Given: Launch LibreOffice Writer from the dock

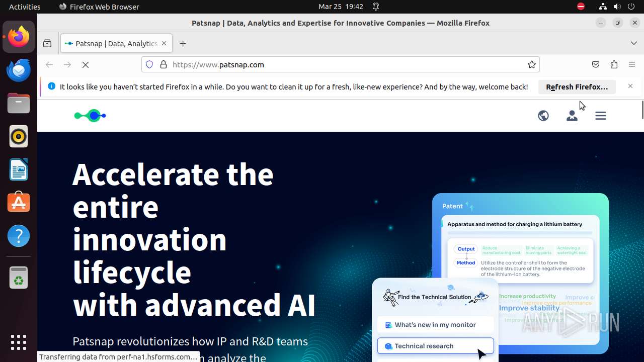Looking at the screenshot, I should click(x=19, y=169).
